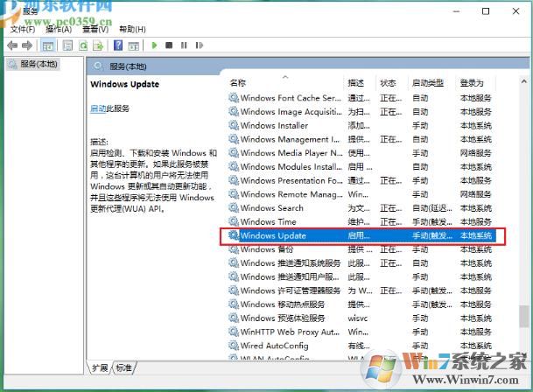Switch to the 标准 tab

point(123,367)
